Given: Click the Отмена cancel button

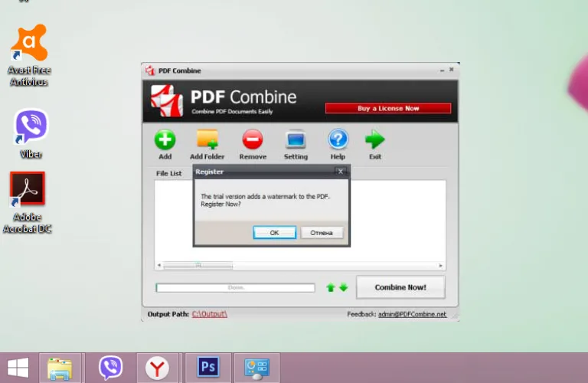Looking at the screenshot, I should coord(322,233).
